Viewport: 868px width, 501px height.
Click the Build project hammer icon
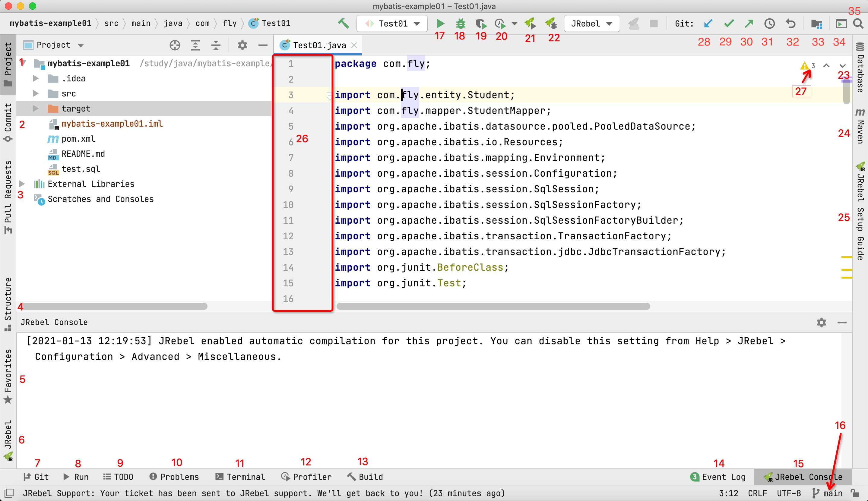click(343, 24)
